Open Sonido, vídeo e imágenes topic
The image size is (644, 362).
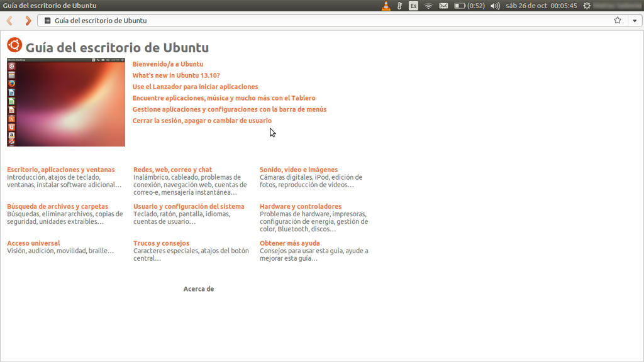coord(299,170)
